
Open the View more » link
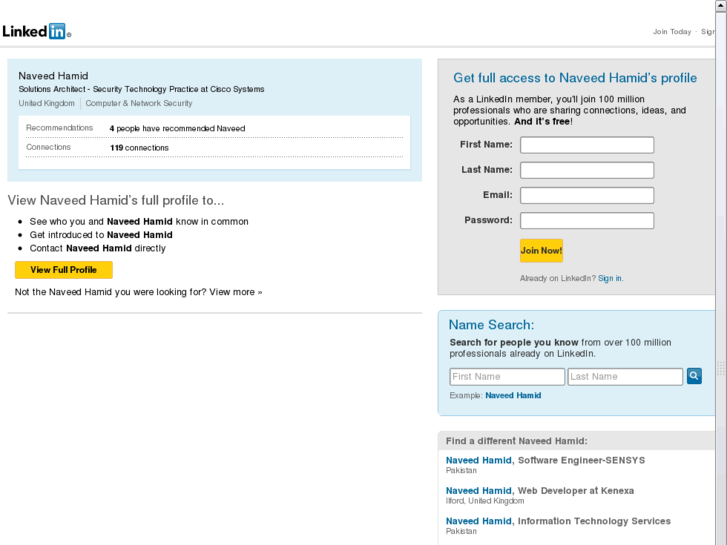click(x=236, y=292)
